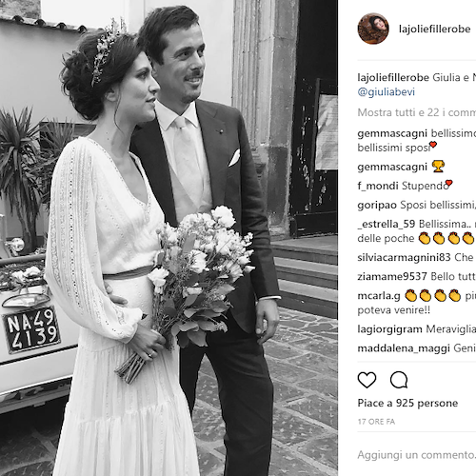Open ziamame9537 commenter profile
The height and width of the screenshot is (476, 476).
click(392, 276)
